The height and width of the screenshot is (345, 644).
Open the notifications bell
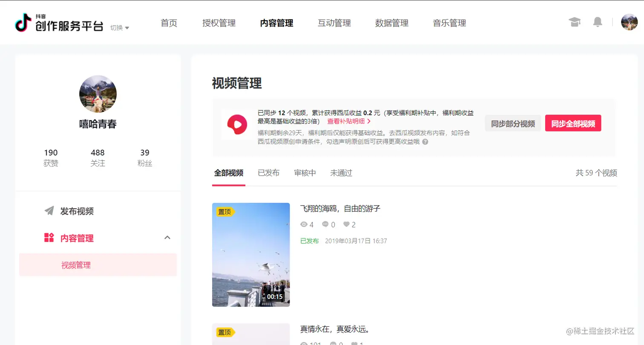pos(598,22)
